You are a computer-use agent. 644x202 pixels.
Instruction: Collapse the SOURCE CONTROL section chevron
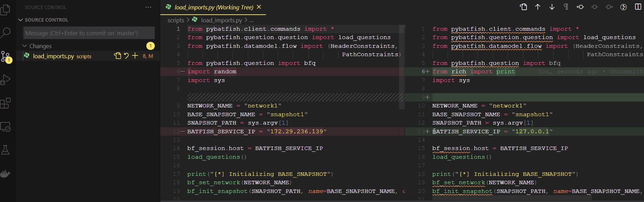coord(21,20)
